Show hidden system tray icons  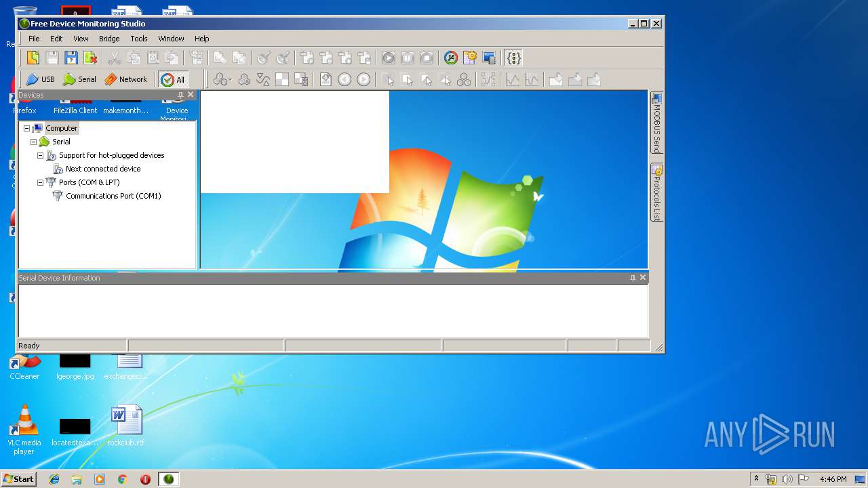(x=756, y=479)
